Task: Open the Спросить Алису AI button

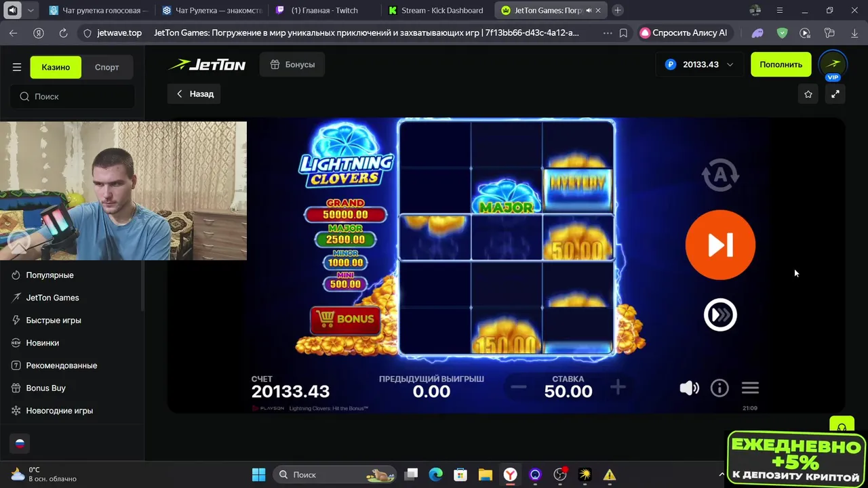Action: point(685,33)
